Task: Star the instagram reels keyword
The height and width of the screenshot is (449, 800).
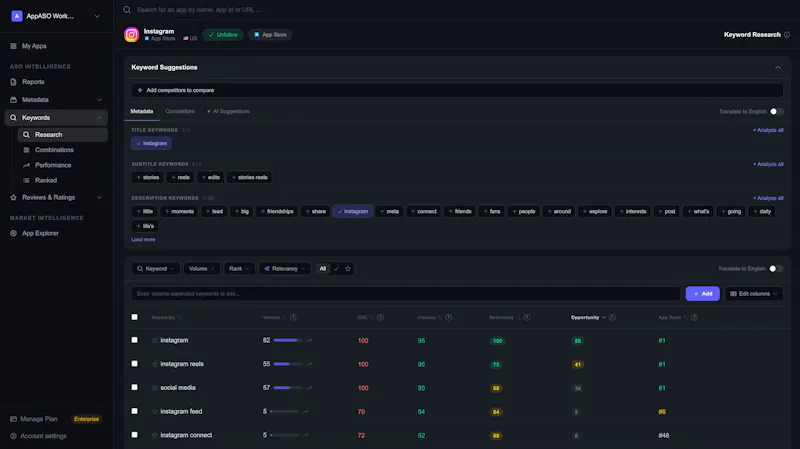Action: [x=155, y=364]
